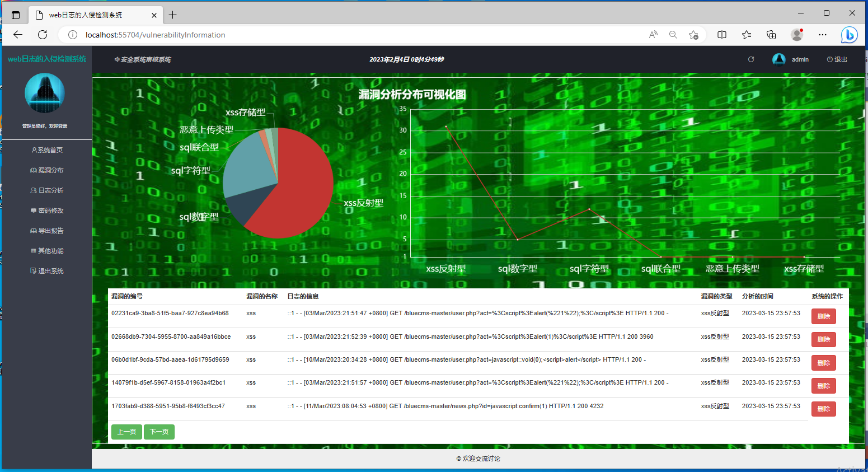Select 退出系统 in the sidebar
This screenshot has width=868, height=472.
pyautogui.click(x=47, y=271)
